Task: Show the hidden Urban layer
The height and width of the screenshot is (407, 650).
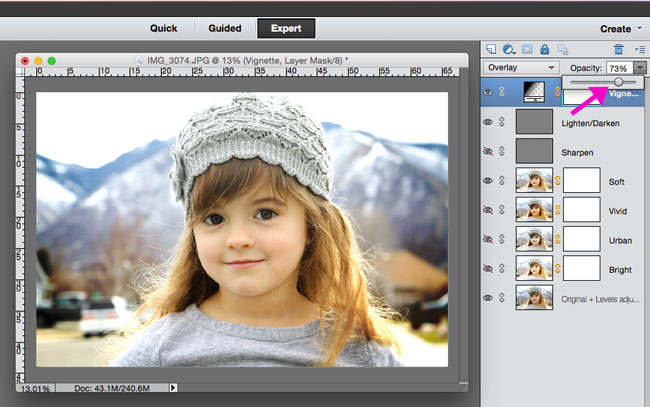Action: coord(488,239)
